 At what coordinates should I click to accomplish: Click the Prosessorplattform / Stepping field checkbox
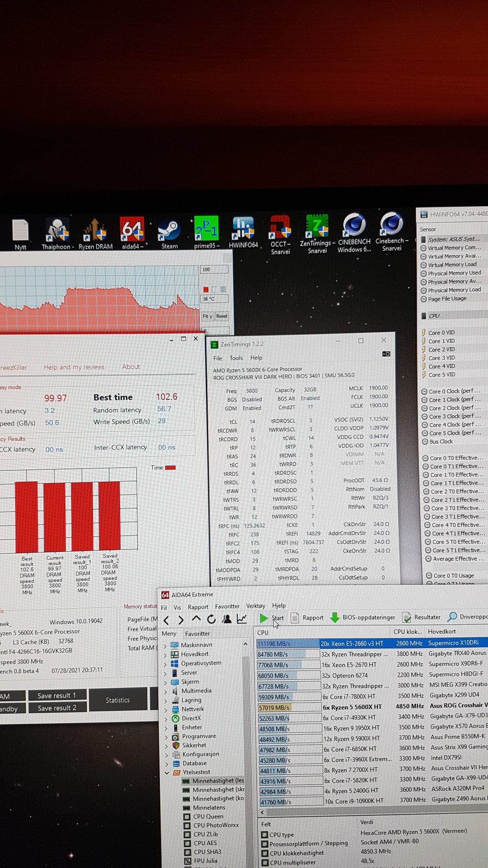click(x=265, y=844)
